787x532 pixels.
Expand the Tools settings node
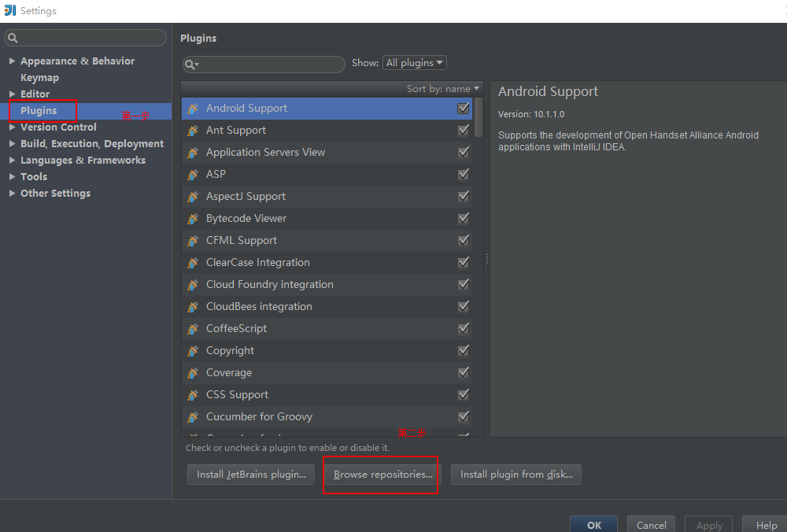12,176
